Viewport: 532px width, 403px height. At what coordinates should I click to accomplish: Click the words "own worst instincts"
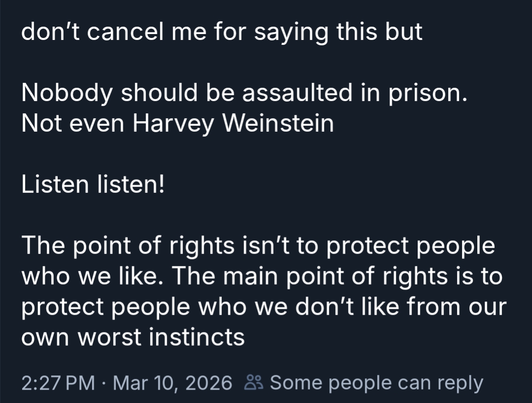pos(133,337)
